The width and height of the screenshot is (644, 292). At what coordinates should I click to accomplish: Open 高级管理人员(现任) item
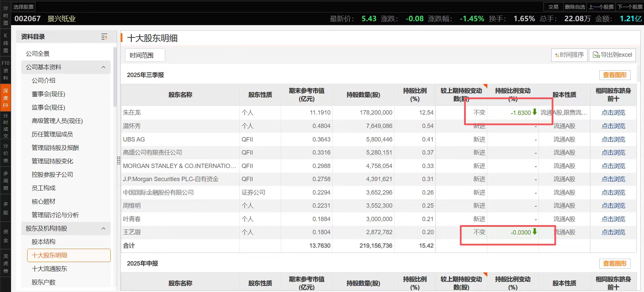(x=57, y=121)
